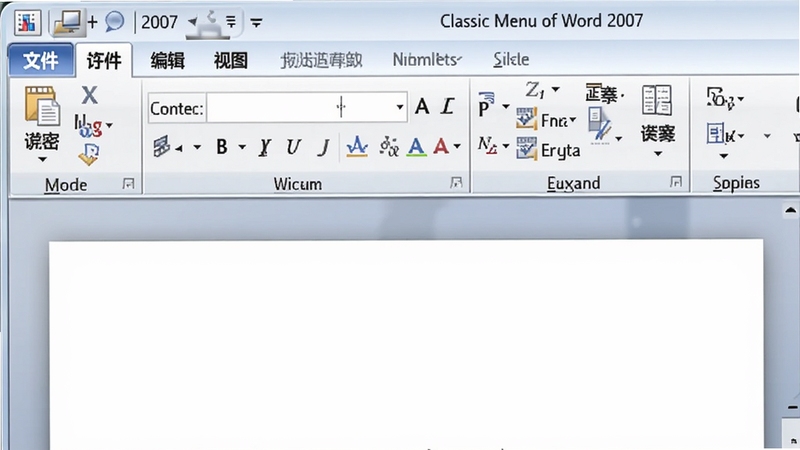Open the blue 文件 tab

pos(41,61)
